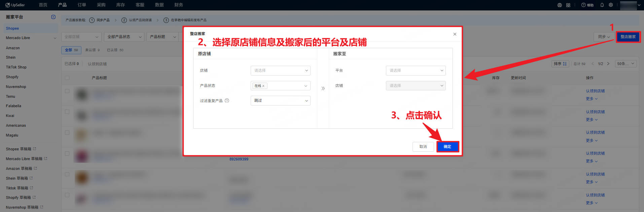Viewport: 644px width, 212px height.
Task: Open the 产品状态 dropdown in dialog
Action: click(280, 86)
